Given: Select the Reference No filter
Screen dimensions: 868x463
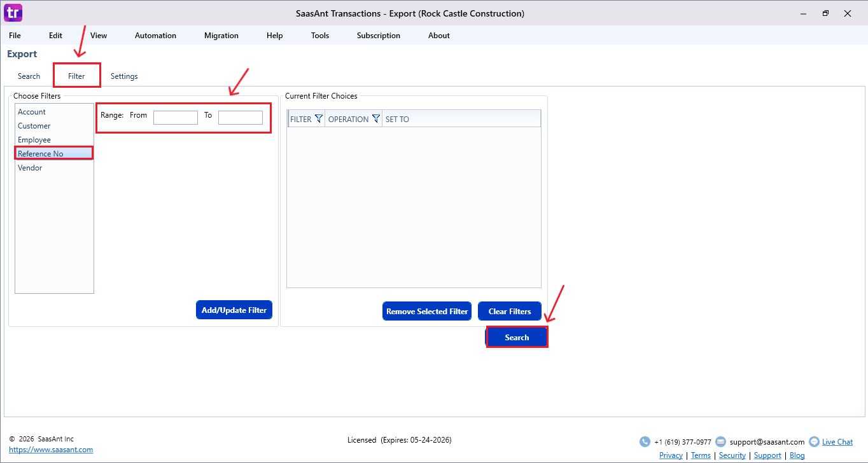Looking at the screenshot, I should pos(54,154).
